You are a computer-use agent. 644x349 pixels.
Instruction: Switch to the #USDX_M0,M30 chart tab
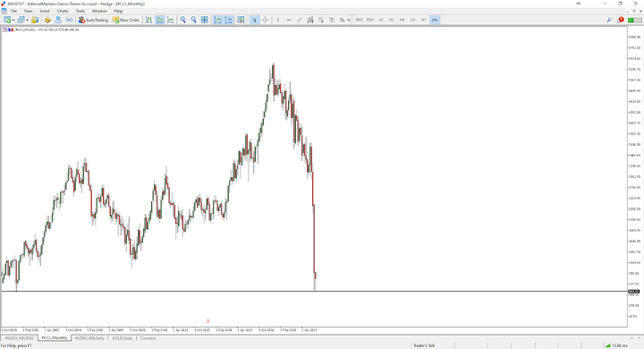tap(20, 338)
